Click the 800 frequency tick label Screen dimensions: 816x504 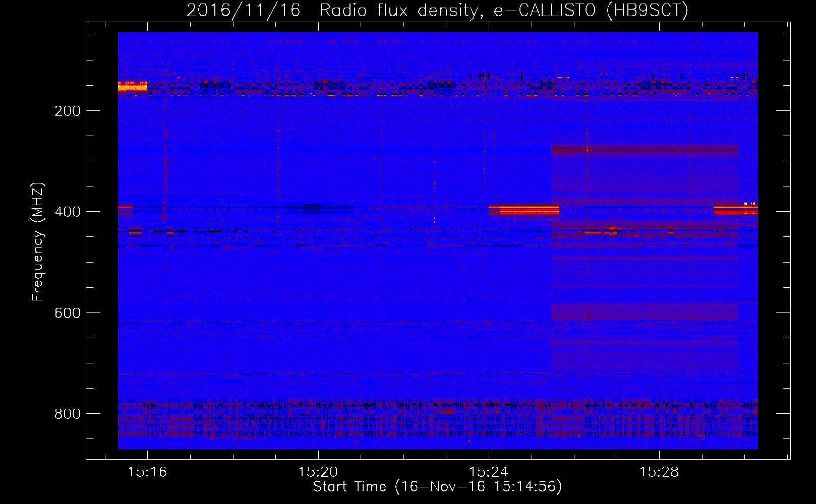[x=67, y=414]
